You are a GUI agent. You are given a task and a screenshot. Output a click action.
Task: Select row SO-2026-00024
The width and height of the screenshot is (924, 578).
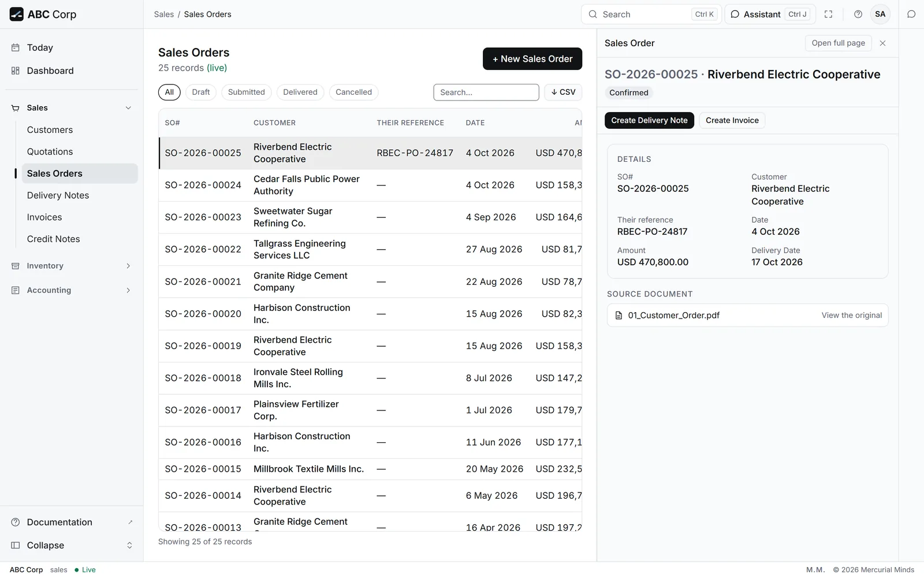pos(370,185)
